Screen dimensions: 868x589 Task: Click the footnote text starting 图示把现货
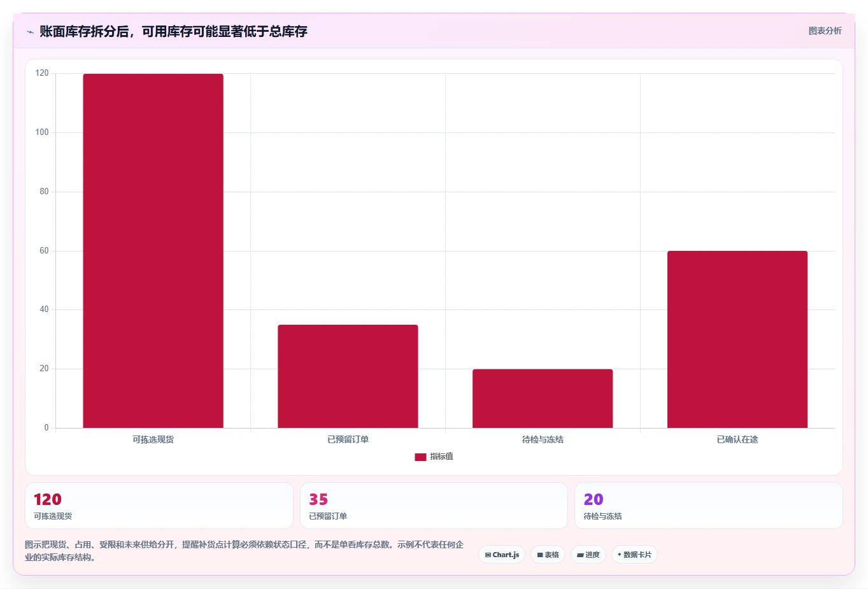tap(245, 551)
